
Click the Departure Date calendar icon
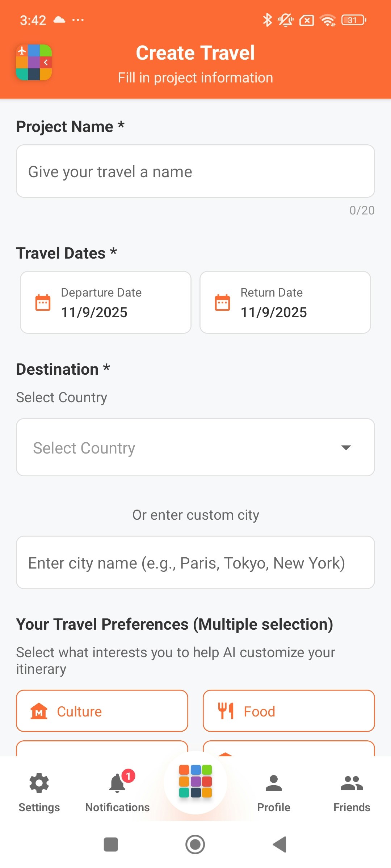point(43,302)
